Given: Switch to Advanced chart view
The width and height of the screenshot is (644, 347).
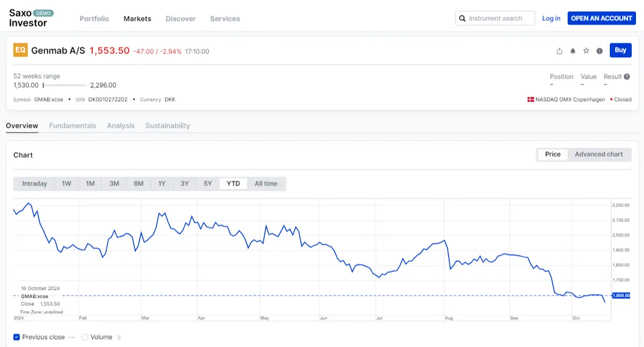Looking at the screenshot, I should (x=599, y=154).
